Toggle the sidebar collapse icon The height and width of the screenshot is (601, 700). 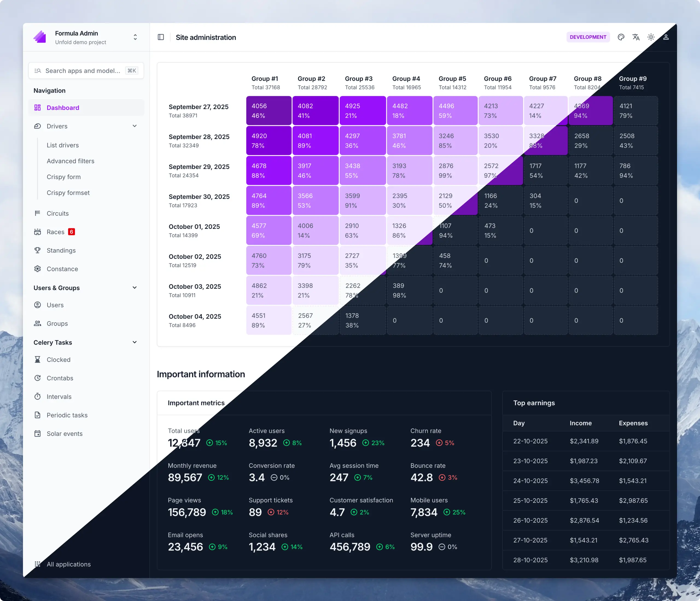(x=161, y=37)
